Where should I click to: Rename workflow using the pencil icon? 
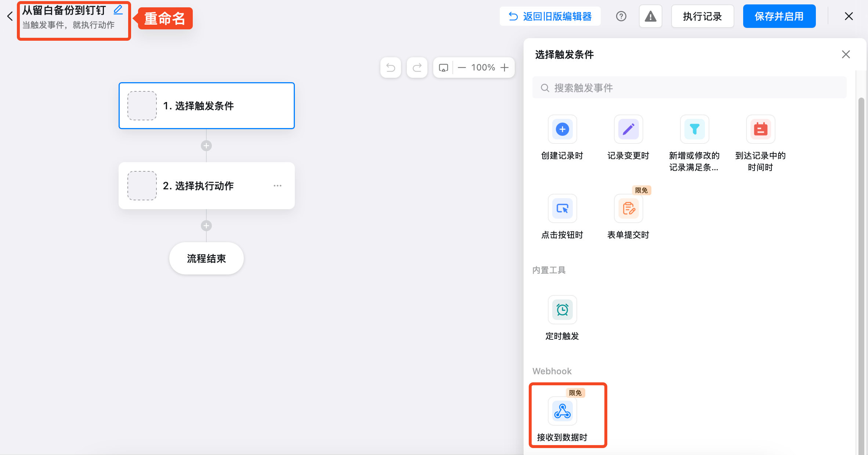pos(118,10)
